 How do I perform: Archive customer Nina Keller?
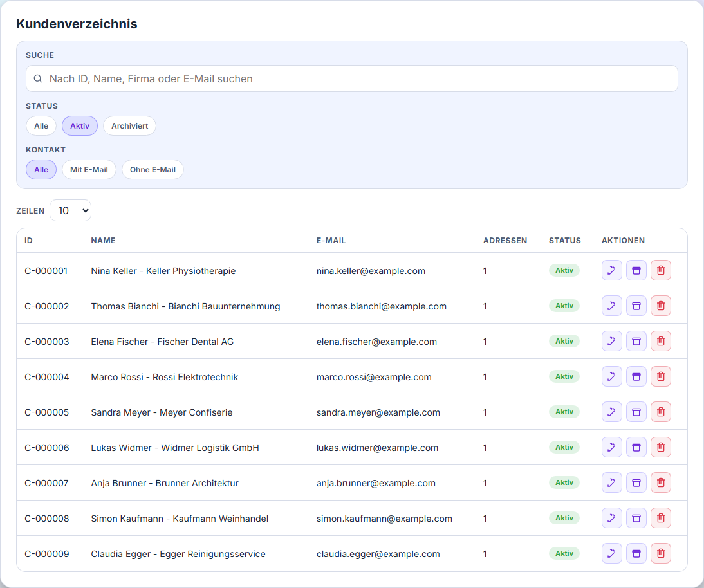(636, 270)
